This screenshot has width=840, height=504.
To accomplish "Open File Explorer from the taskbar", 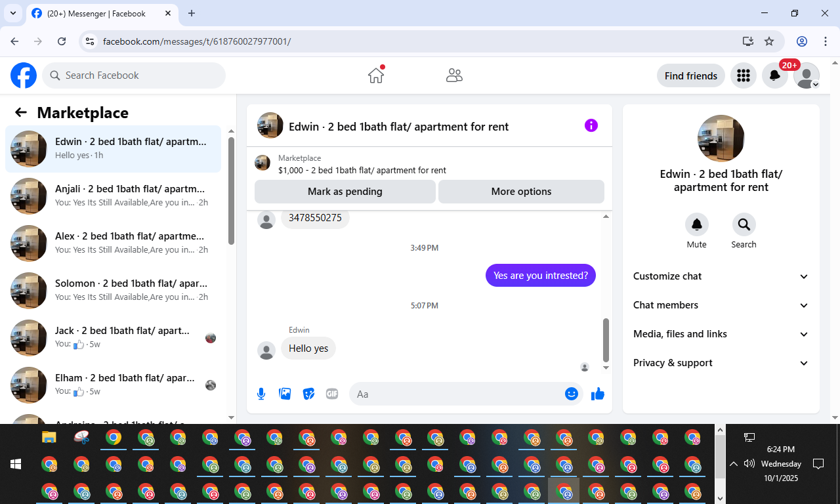I will 49,437.
